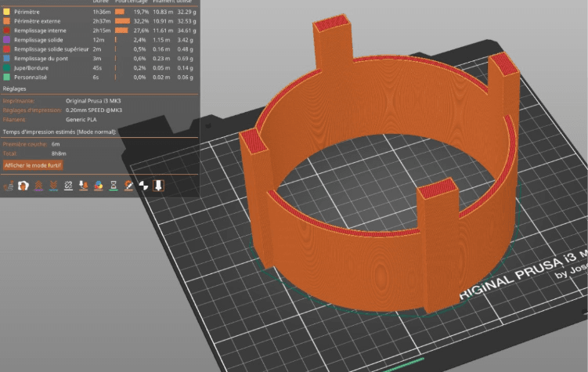The width and height of the screenshot is (588, 372).
Task: Toggle center of gravity icon
Action: coord(143,186)
